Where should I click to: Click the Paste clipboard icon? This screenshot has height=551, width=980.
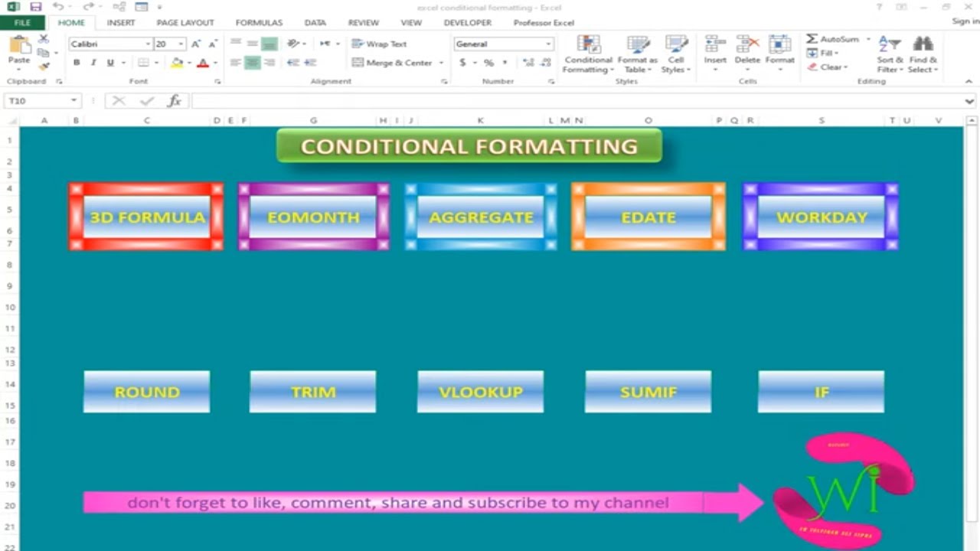tap(18, 46)
